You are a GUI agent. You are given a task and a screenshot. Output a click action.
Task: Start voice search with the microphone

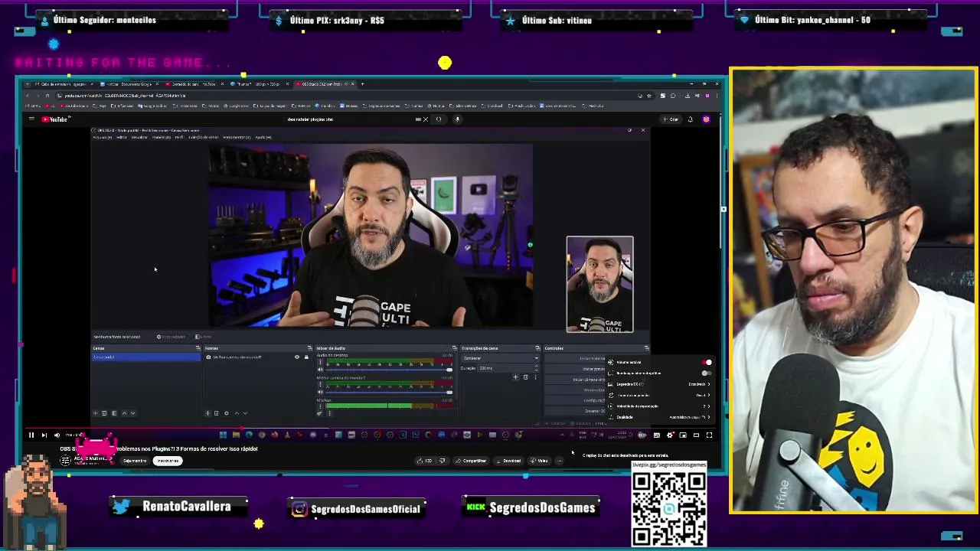pos(457,119)
